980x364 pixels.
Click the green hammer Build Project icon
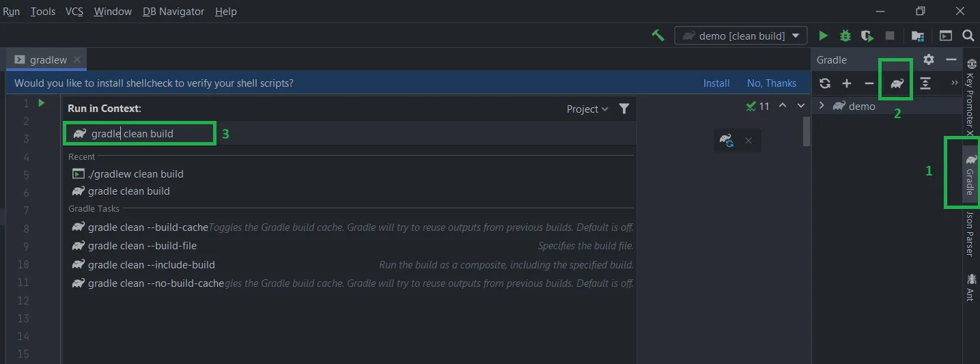pyautogui.click(x=658, y=36)
